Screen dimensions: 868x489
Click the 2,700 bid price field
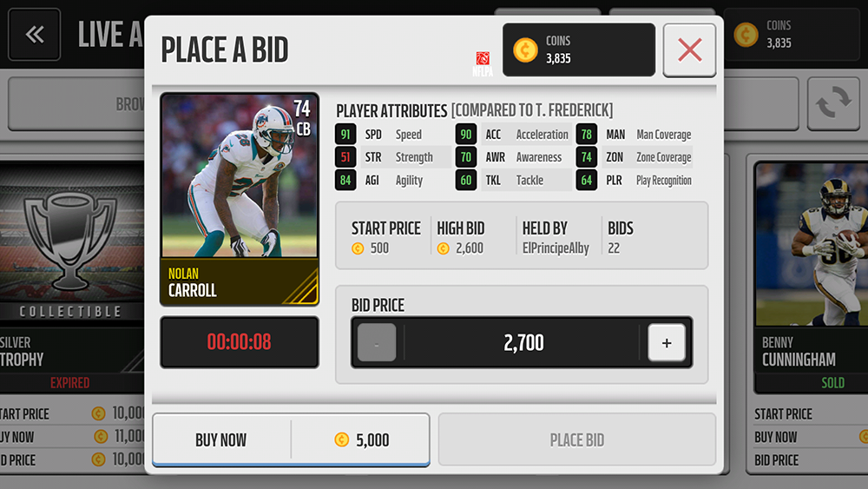click(522, 343)
